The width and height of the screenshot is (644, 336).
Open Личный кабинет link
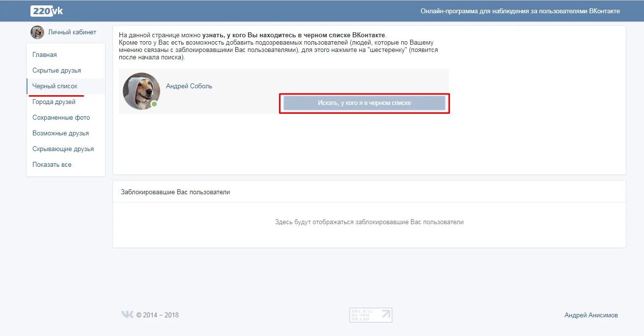click(72, 32)
